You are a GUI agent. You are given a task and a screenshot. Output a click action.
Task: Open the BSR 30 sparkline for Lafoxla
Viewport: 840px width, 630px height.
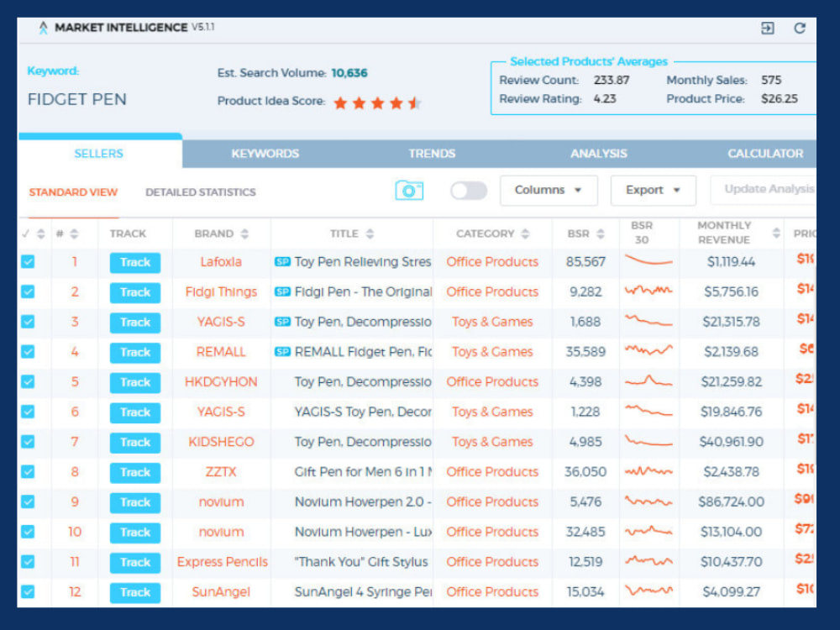point(648,261)
